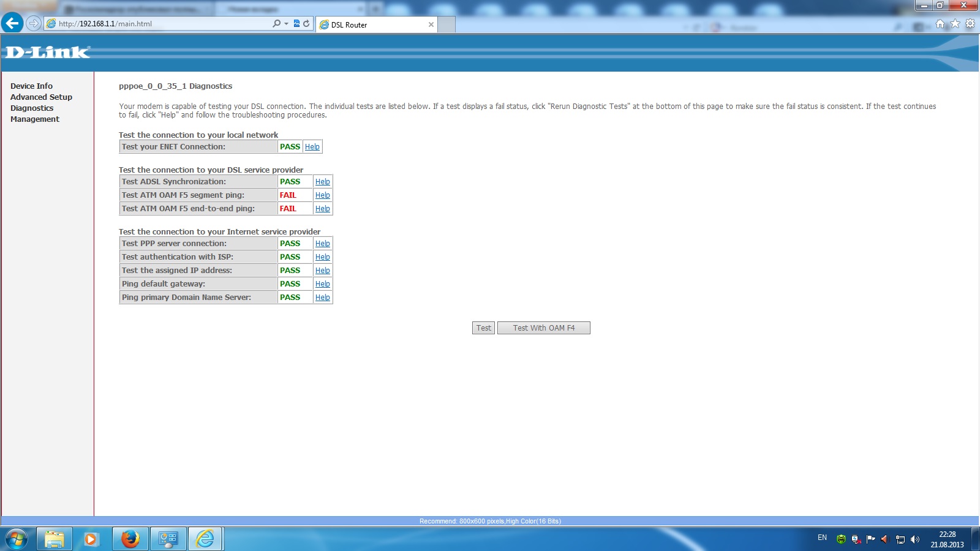Open Help for Ping primary Domain Name Server
Image resolution: width=980 pixels, height=551 pixels.
pos(323,298)
